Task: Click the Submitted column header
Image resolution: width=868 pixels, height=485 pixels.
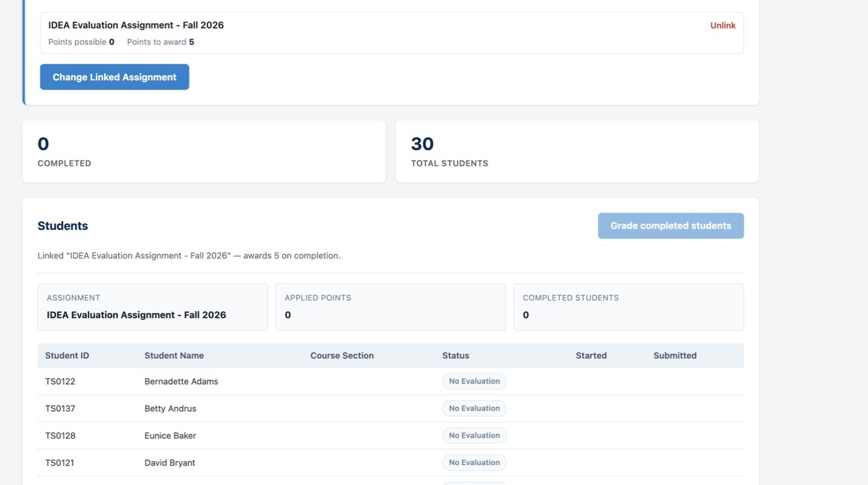Action: (675, 356)
